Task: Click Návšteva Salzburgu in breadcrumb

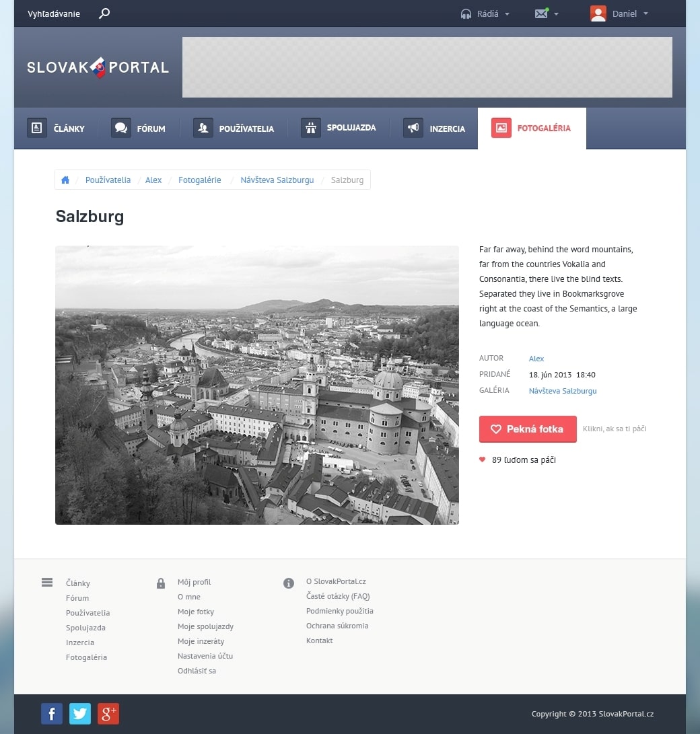Action: 277,180
